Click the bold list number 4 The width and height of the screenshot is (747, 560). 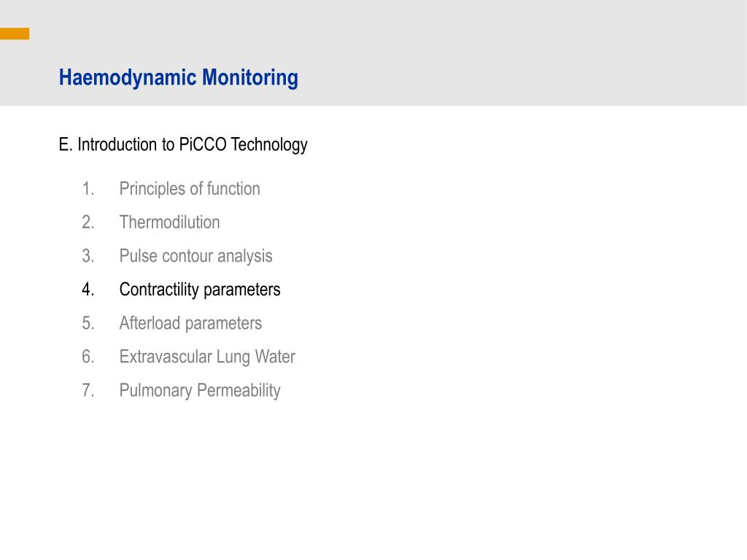[x=88, y=289]
